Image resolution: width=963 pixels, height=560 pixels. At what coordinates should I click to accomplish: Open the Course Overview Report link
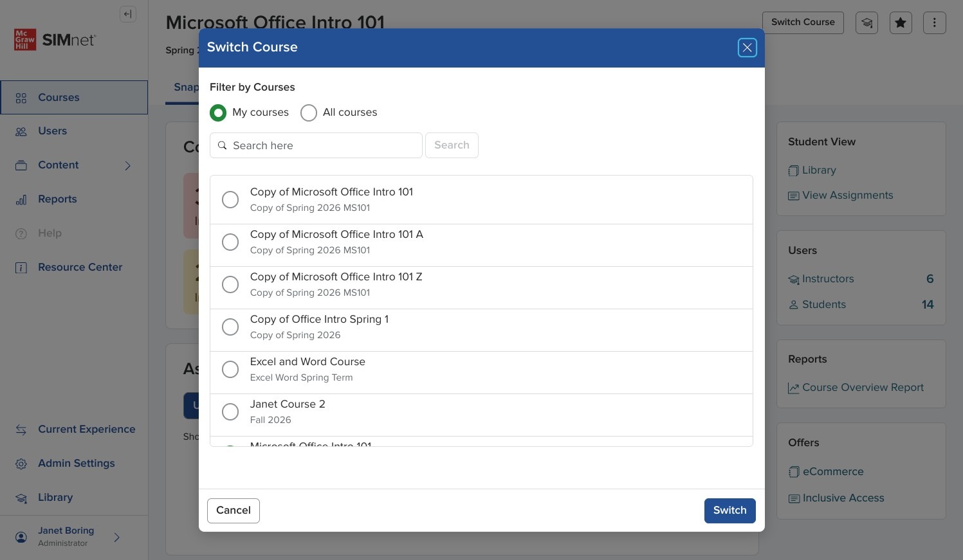(x=856, y=388)
